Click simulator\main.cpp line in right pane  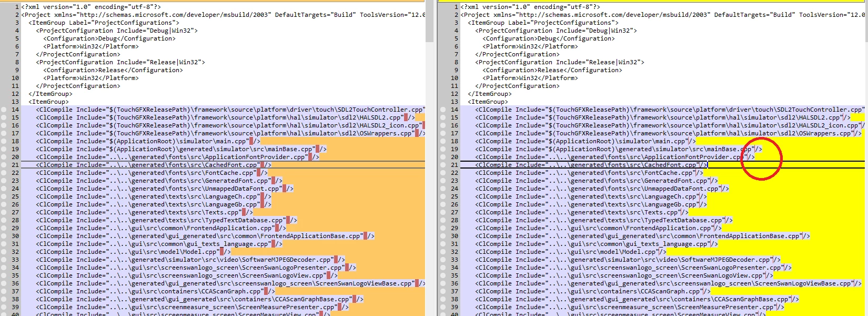(x=586, y=141)
